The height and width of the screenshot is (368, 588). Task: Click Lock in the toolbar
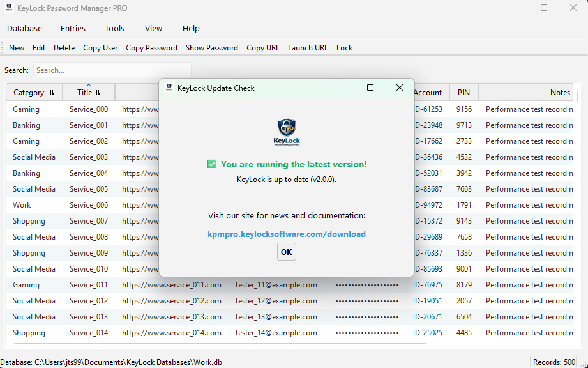[344, 48]
